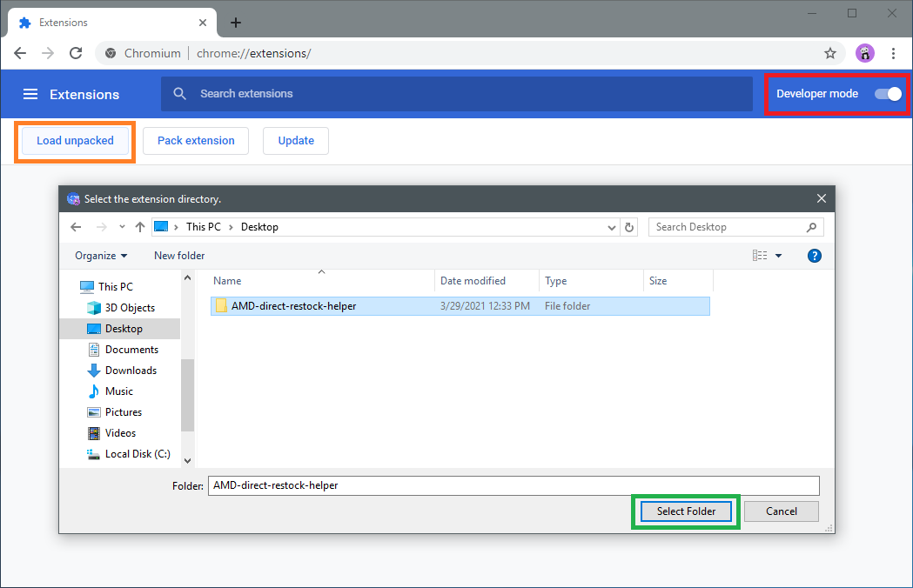Open a new browser tab

pyautogui.click(x=235, y=23)
